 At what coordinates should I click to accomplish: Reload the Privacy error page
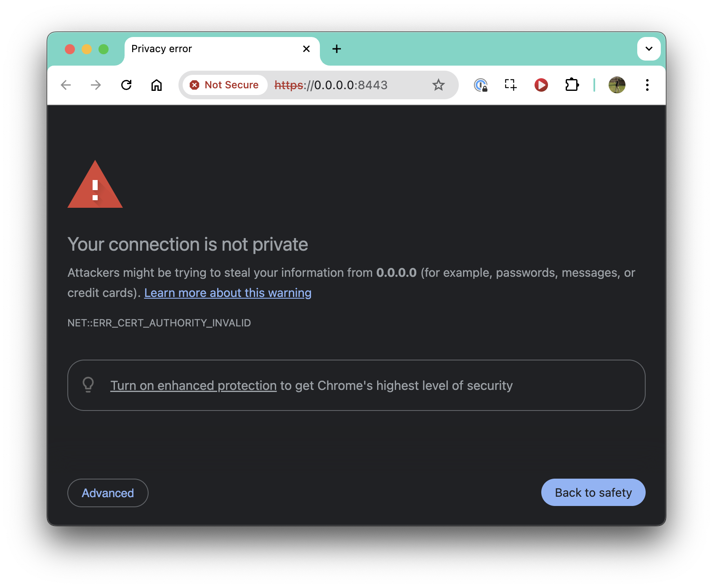[126, 85]
